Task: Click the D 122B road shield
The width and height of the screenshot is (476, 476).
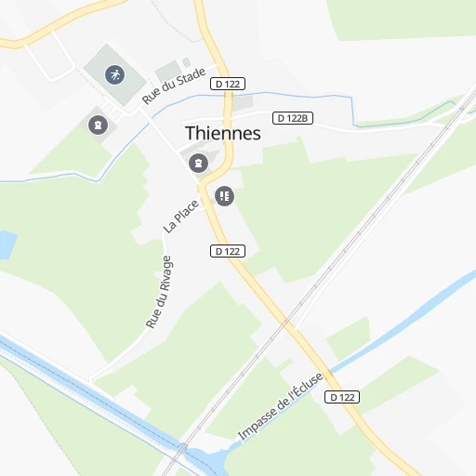Action: click(x=293, y=118)
